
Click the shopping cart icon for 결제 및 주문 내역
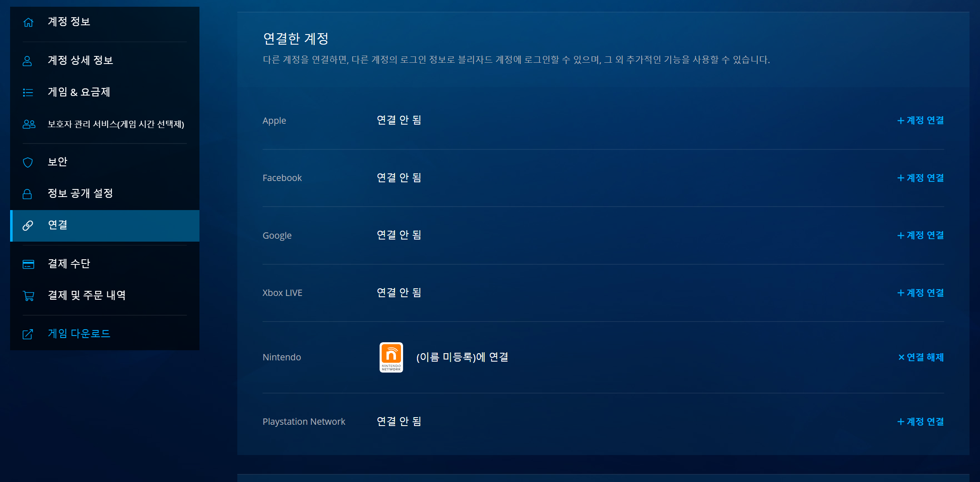[x=28, y=296]
